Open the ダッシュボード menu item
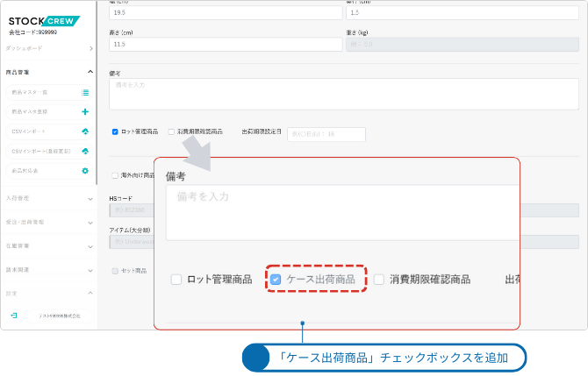The height and width of the screenshot is (376, 588). pos(49,48)
